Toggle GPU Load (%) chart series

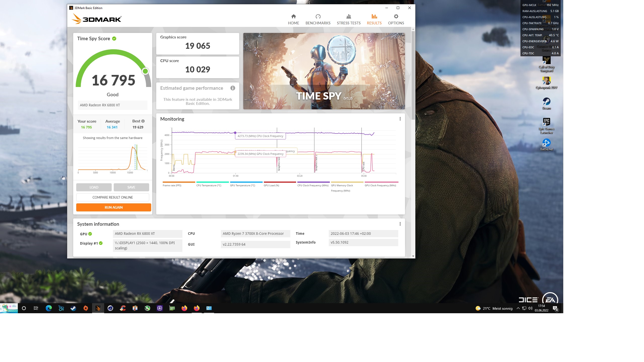point(271,186)
